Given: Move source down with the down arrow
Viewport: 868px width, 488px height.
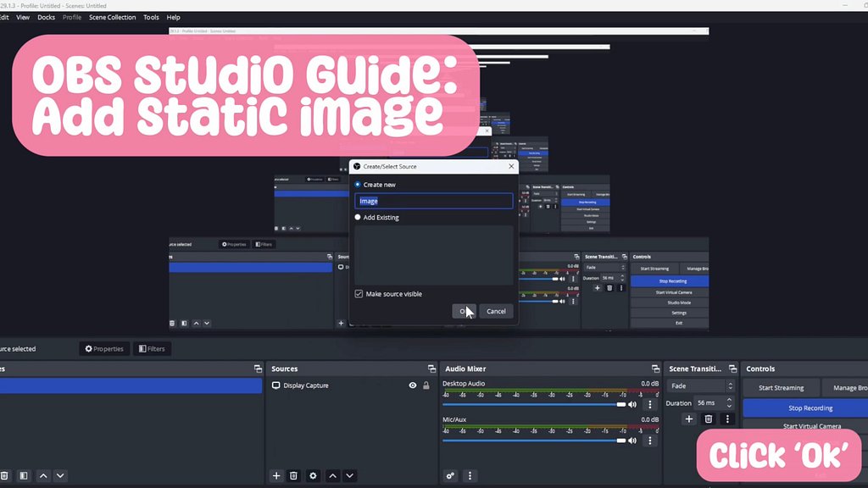Looking at the screenshot, I should [349, 476].
